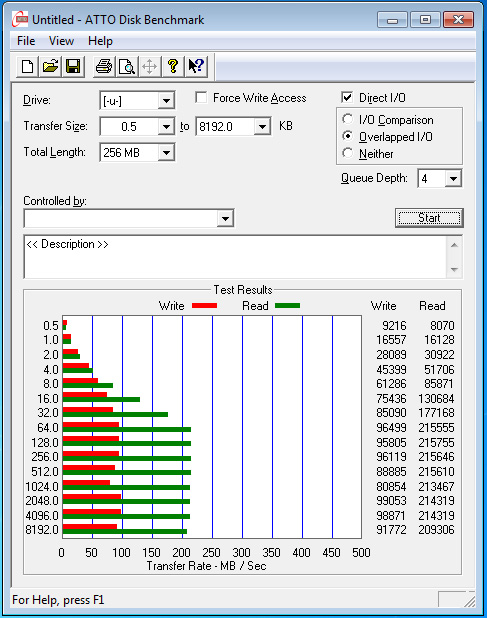Open a file with the folder icon
Image resolution: width=487 pixels, height=618 pixels.
click(x=50, y=66)
